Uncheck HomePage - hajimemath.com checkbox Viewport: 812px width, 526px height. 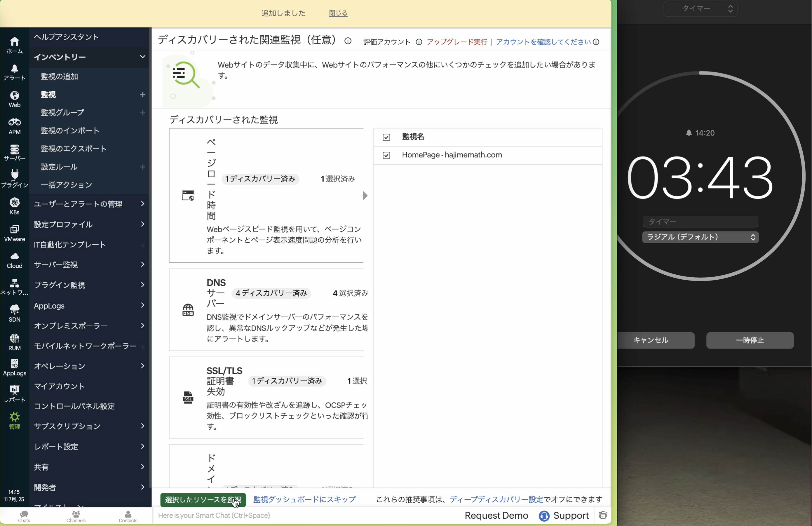pos(386,155)
